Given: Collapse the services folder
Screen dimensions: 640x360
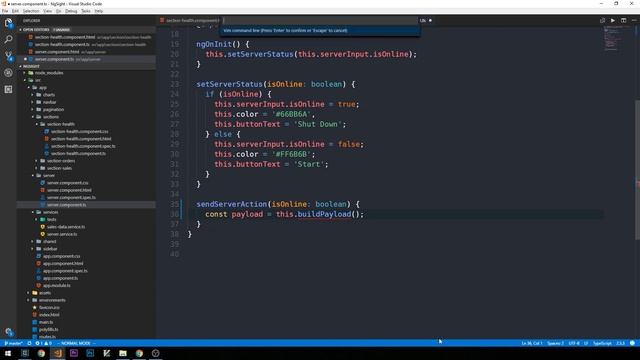Looking at the screenshot, I should (33, 212).
